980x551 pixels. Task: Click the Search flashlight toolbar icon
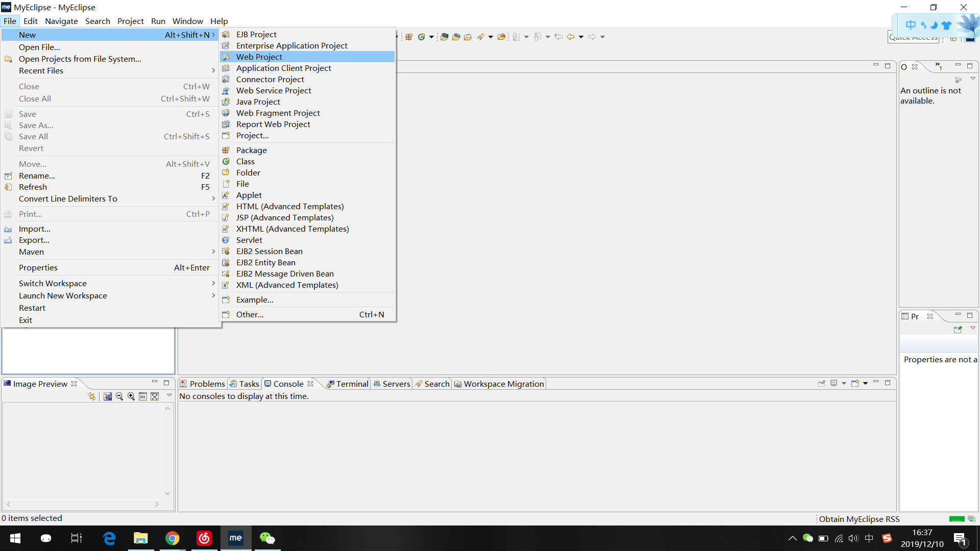click(480, 37)
